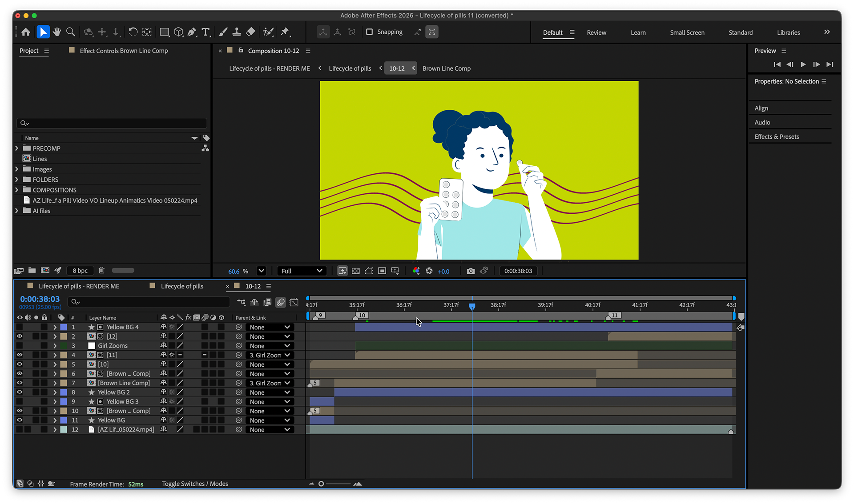Open the Full resolution dropdown

302,271
